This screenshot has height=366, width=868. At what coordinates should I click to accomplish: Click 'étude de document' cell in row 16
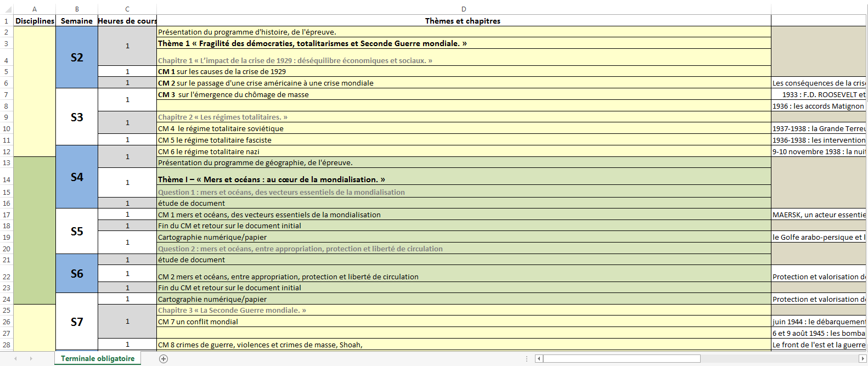click(464, 203)
